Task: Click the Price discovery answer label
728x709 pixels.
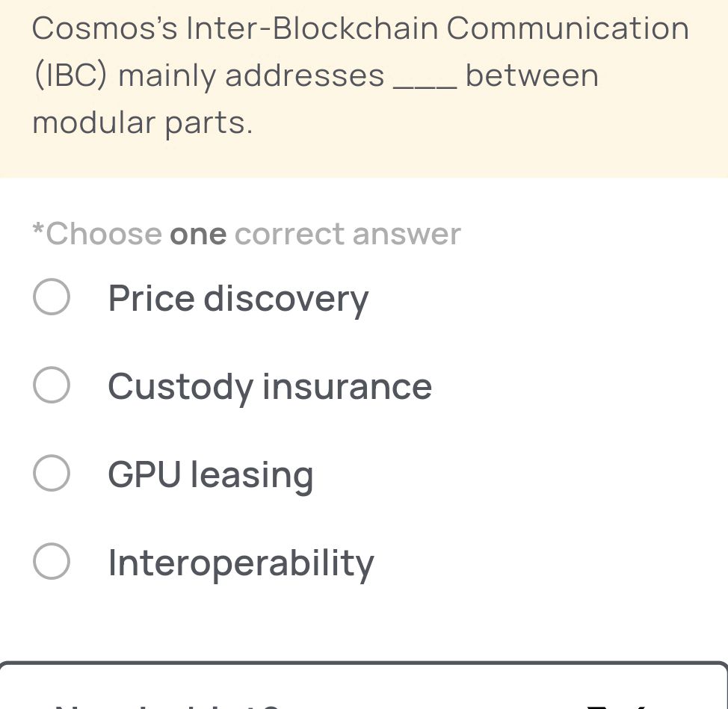Action: click(238, 297)
